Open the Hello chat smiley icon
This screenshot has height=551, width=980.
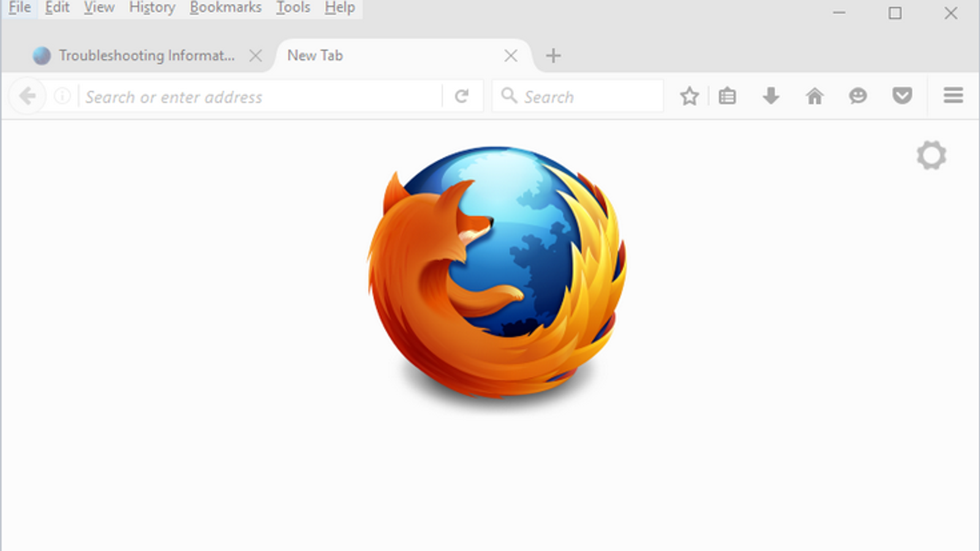click(858, 96)
